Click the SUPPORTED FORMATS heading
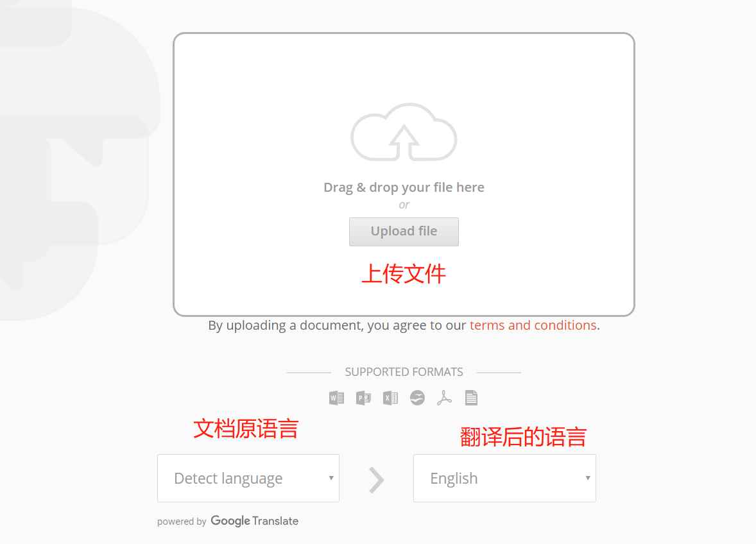 point(404,371)
